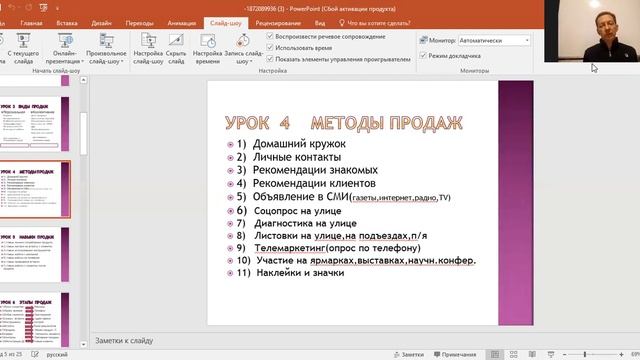Toggle presenter view checkbox
Image resolution: width=640 pixels, height=360 pixels.
[x=423, y=56]
